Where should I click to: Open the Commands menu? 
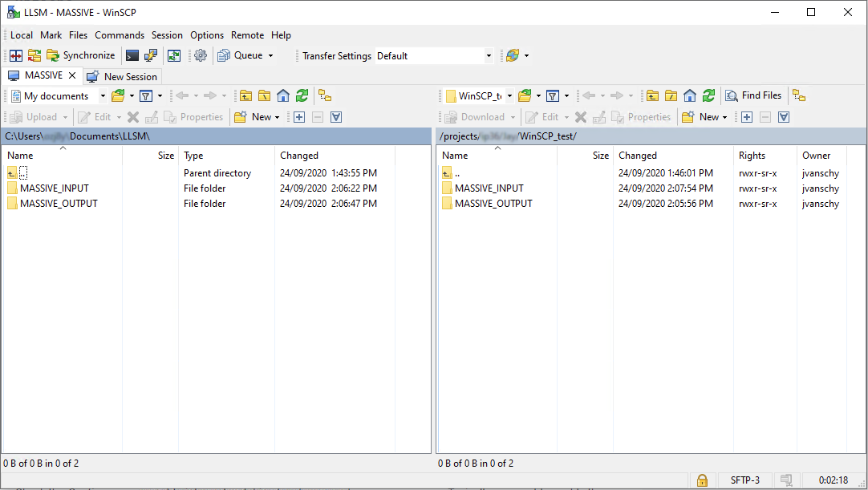pyautogui.click(x=120, y=35)
